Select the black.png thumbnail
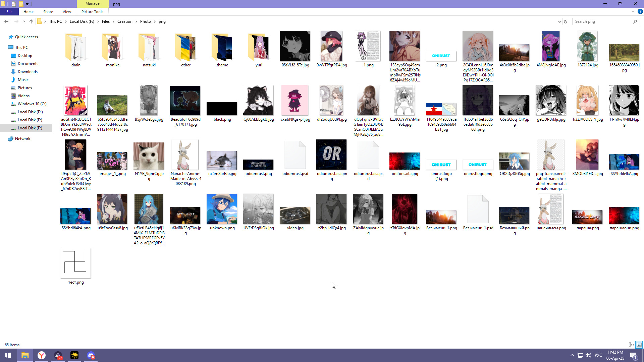 (x=222, y=109)
